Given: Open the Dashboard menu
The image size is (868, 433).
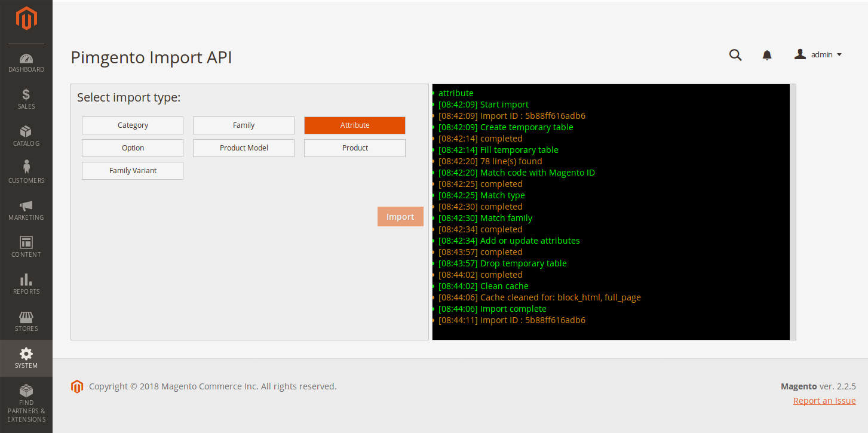Looking at the screenshot, I should tap(26, 63).
